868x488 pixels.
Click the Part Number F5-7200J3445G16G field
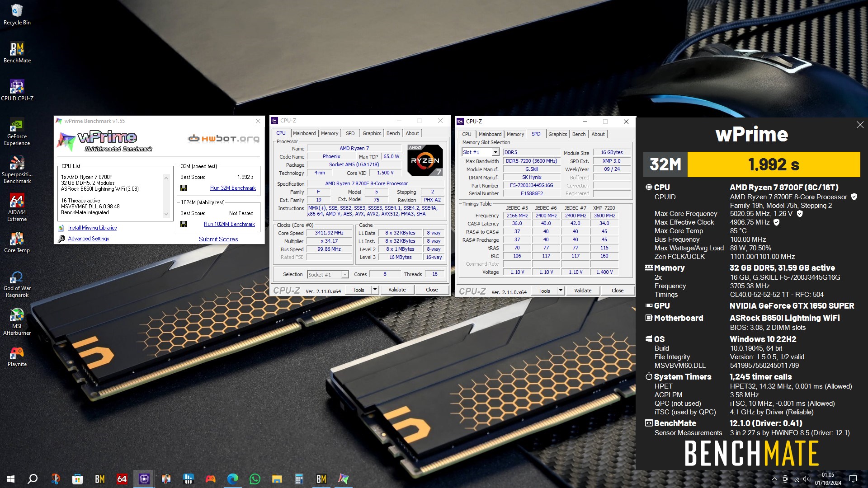(x=531, y=185)
